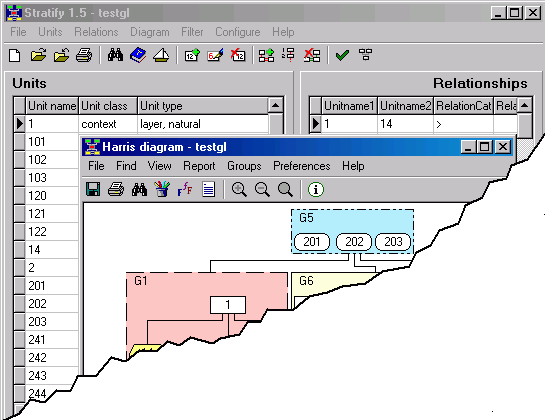
Task: Click the New file icon in Stratify toolbar
Action: [15, 55]
